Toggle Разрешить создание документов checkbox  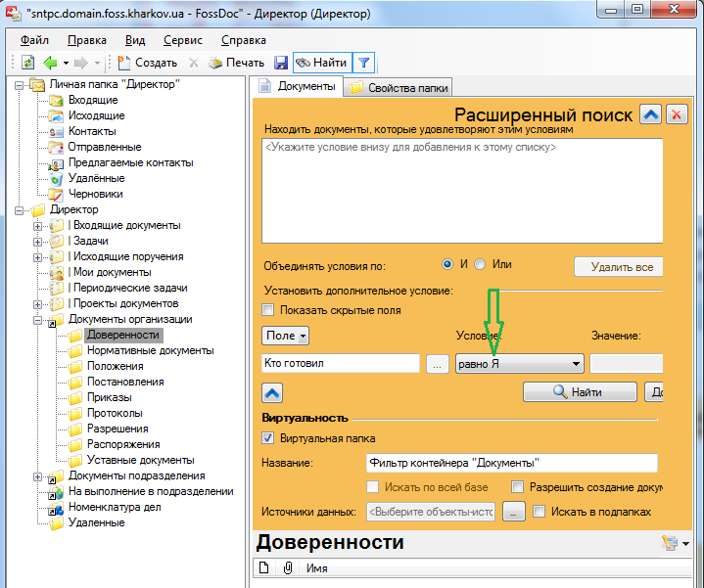517,487
